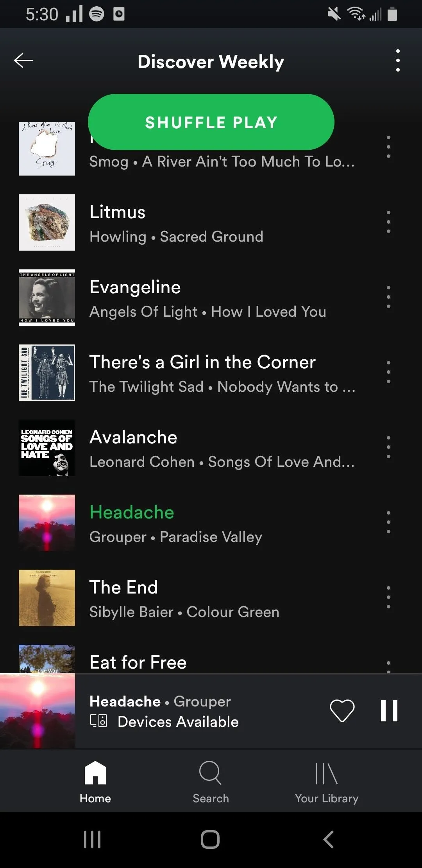Tap the Android recent apps button
The height and width of the screenshot is (868, 422).
(x=93, y=839)
